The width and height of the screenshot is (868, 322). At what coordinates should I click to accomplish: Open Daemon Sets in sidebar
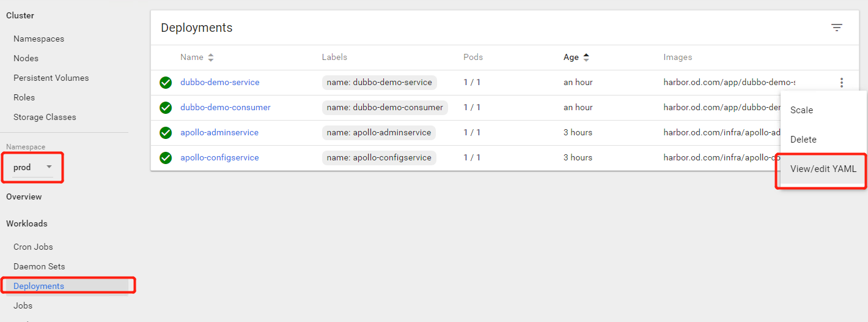coord(39,266)
